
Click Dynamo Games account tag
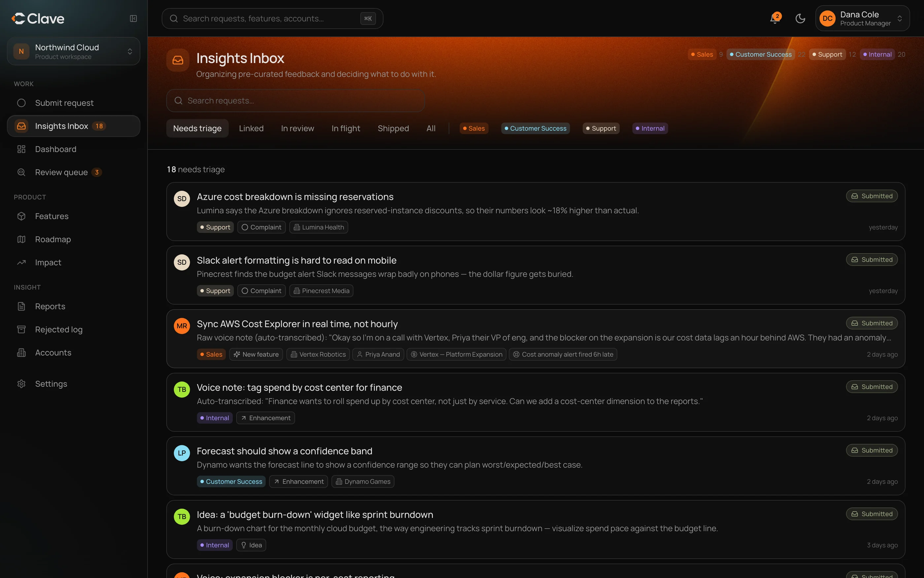click(x=363, y=482)
